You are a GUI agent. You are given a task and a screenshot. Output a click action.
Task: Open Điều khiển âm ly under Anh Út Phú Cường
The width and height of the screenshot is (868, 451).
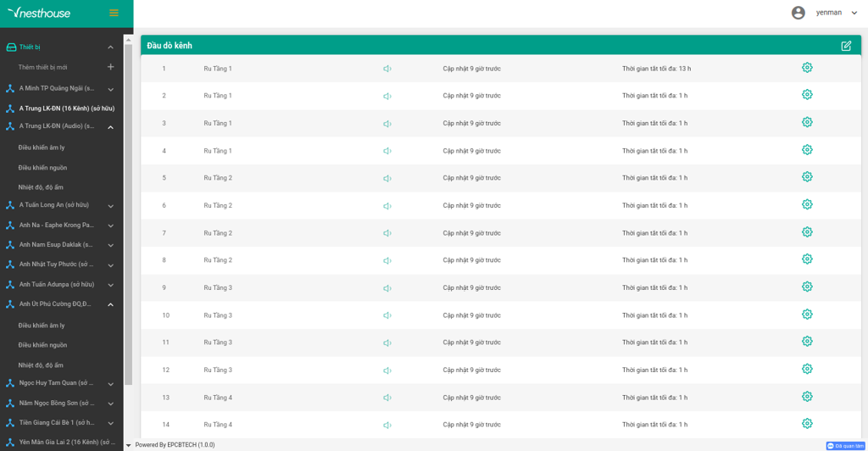[42, 326]
